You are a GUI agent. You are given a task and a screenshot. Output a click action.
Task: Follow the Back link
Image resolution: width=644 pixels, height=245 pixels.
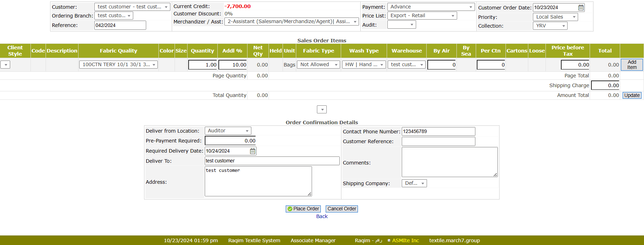coord(321,216)
